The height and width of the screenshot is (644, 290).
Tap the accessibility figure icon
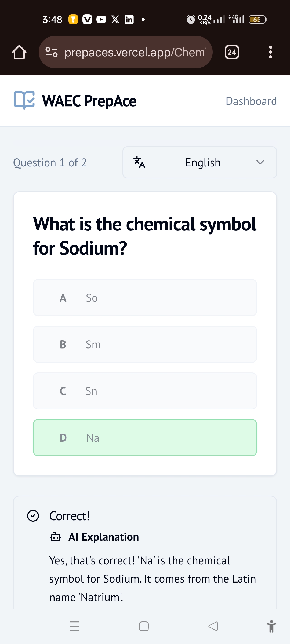pyautogui.click(x=271, y=626)
